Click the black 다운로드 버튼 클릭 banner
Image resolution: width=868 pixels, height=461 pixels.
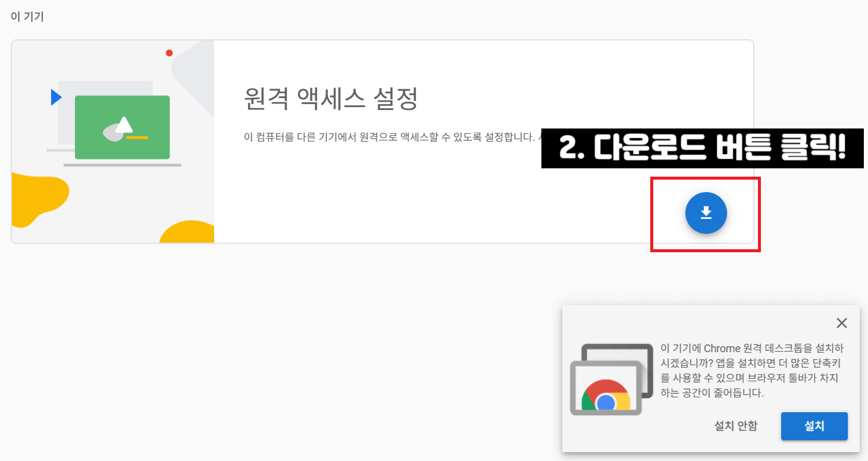coord(702,149)
